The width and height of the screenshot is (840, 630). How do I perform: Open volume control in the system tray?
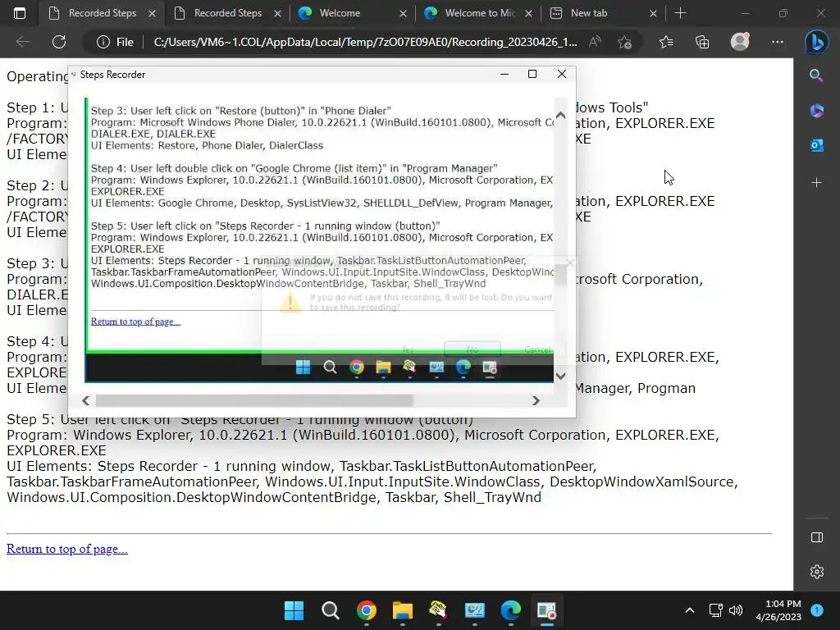coord(736,610)
